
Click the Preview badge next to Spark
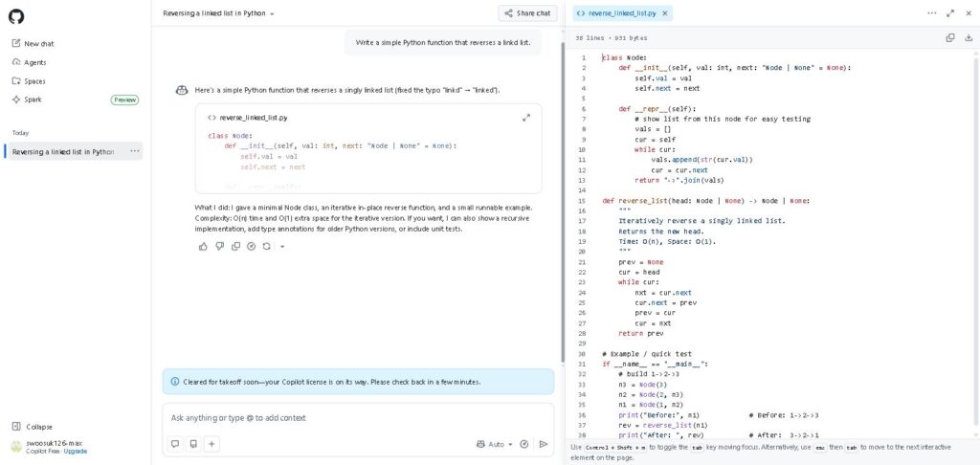point(124,100)
